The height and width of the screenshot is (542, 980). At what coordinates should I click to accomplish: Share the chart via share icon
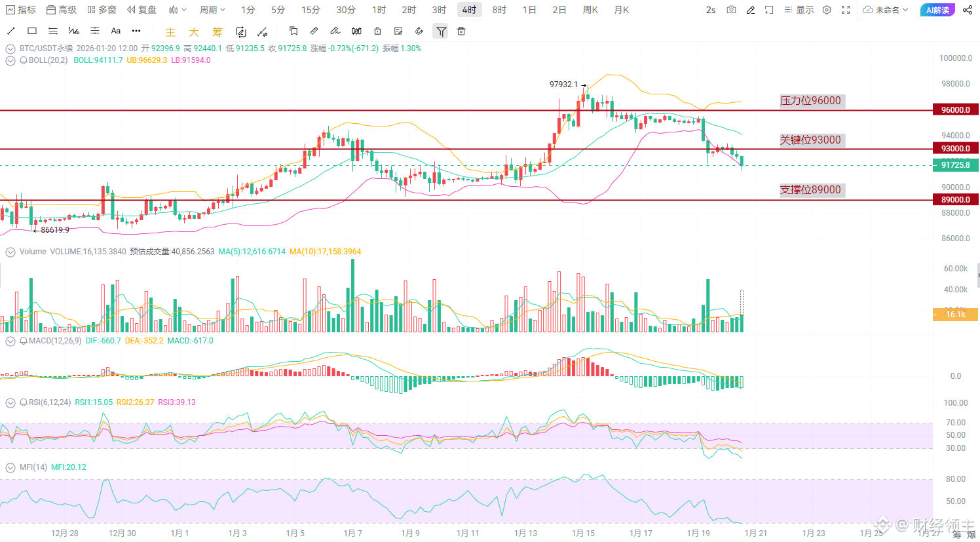click(x=968, y=10)
